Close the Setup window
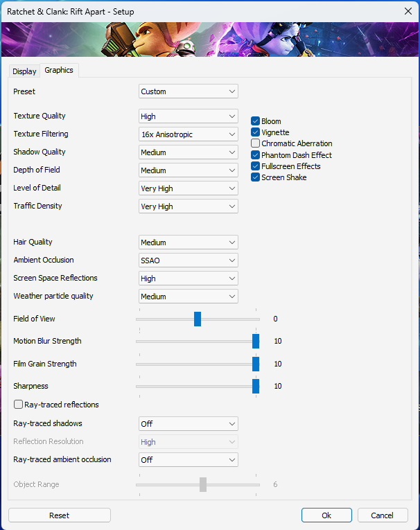Screen dimensions: 420x530 coord(408,11)
